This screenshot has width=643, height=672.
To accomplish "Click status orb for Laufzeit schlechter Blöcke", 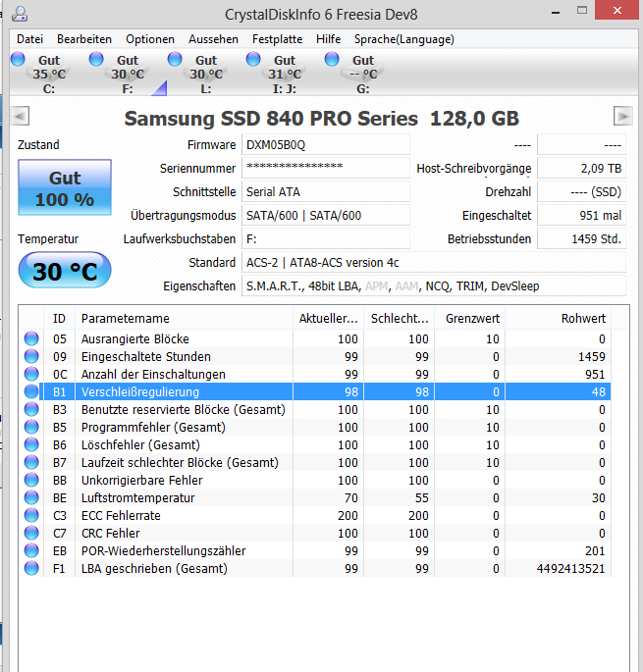I will [x=31, y=462].
